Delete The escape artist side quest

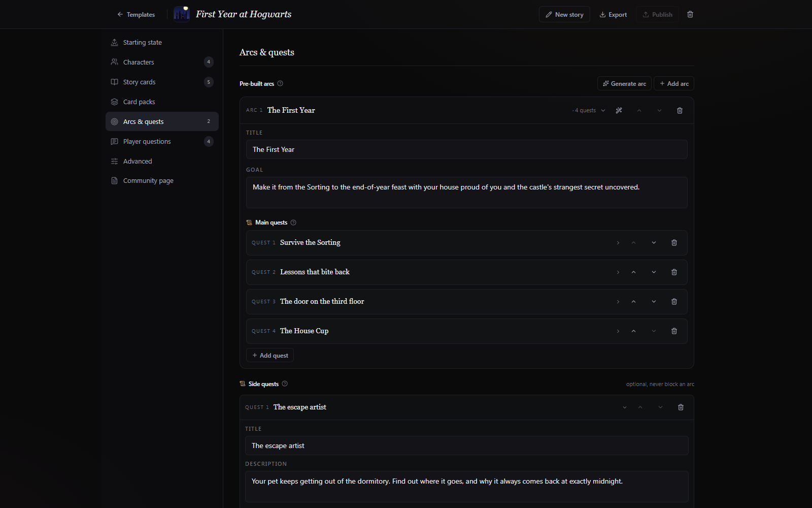tap(681, 407)
